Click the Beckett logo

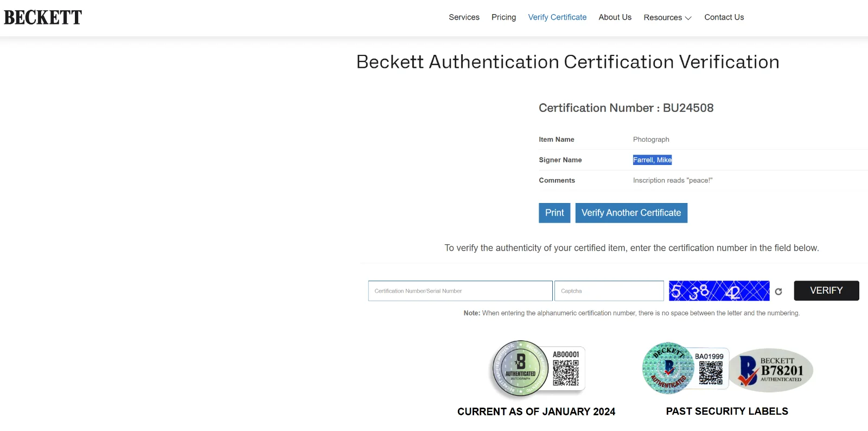coord(43,17)
